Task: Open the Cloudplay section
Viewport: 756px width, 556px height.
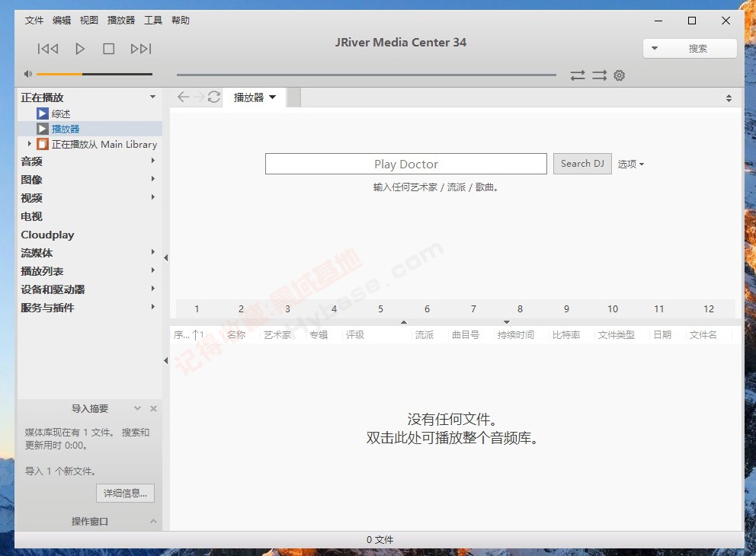Action: pos(47,235)
